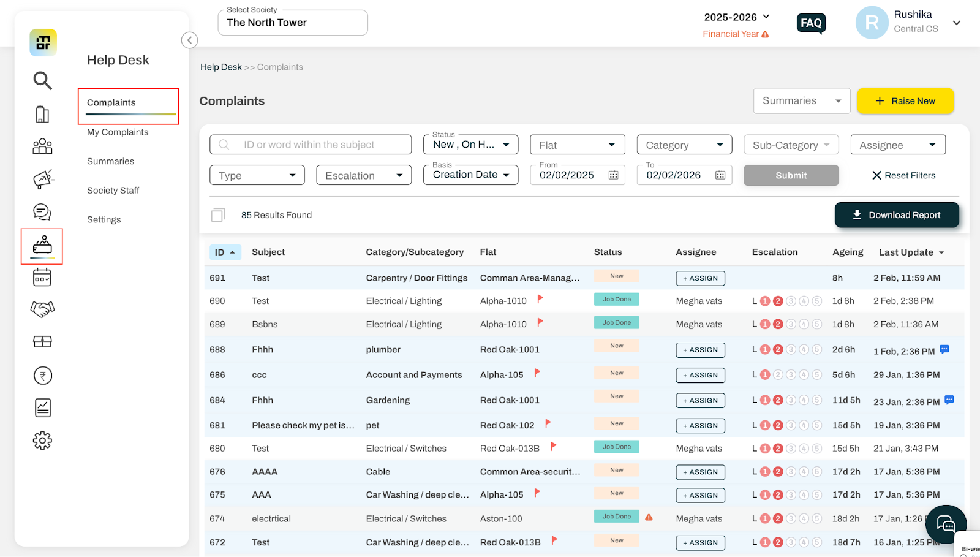Open the Summaries dropdown near Raise New

point(801,100)
